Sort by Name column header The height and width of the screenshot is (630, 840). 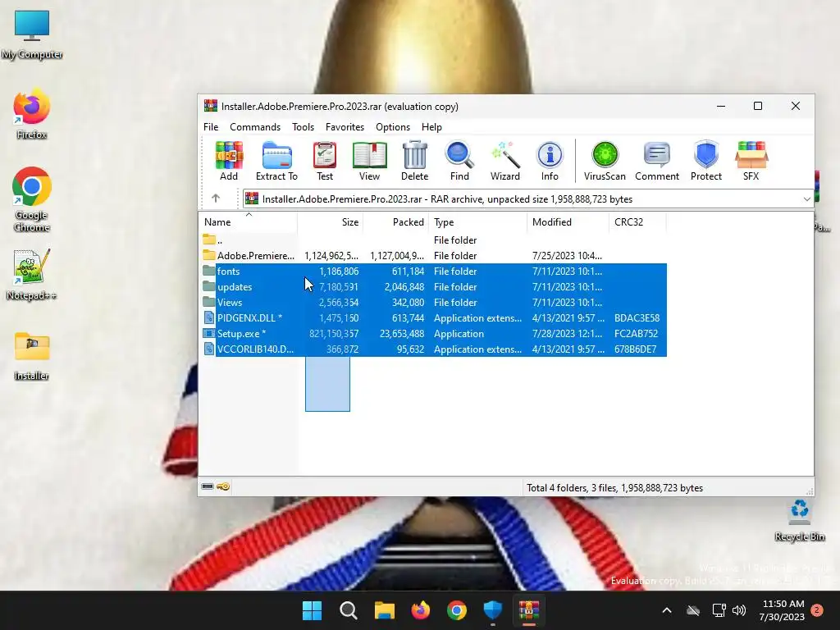(248, 221)
